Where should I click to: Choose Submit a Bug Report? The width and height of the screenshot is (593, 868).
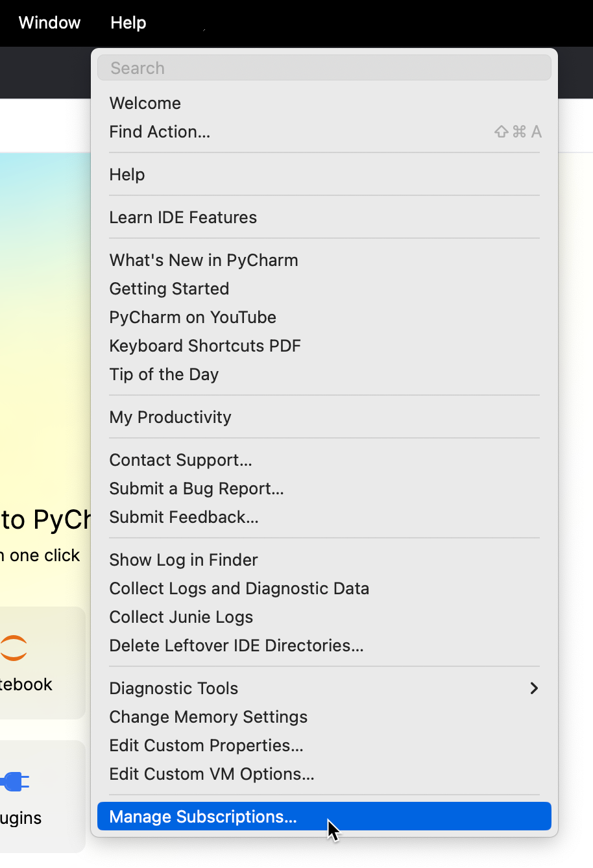tap(197, 488)
